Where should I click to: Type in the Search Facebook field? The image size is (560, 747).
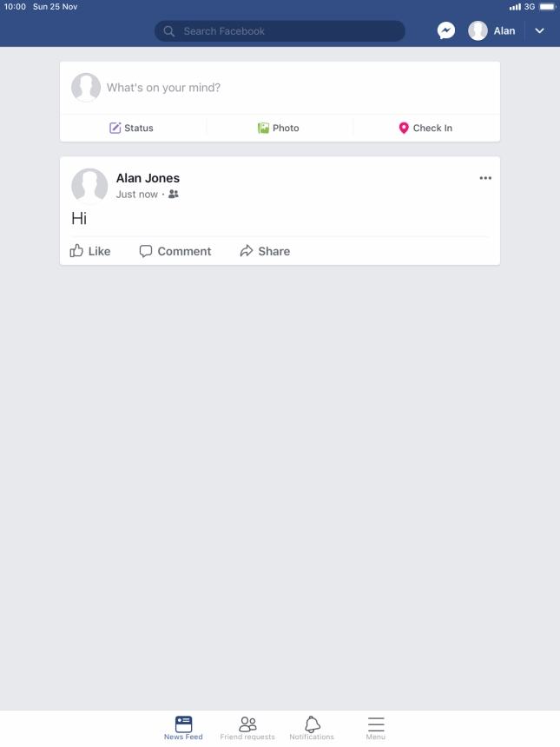click(287, 31)
